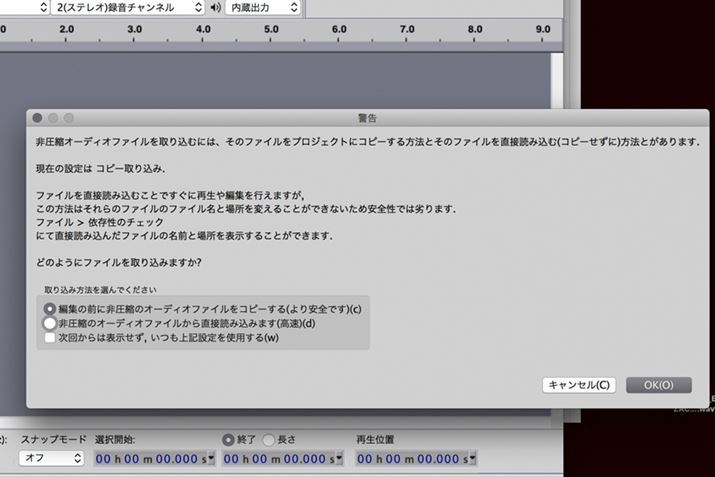This screenshot has width=715, height=477.
Task: Click the 5.0 mark on the timeline ruler
Action: (x=271, y=30)
